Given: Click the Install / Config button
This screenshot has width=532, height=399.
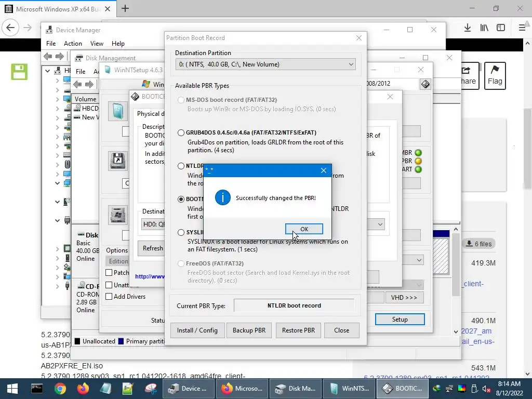Looking at the screenshot, I should click(x=197, y=330).
